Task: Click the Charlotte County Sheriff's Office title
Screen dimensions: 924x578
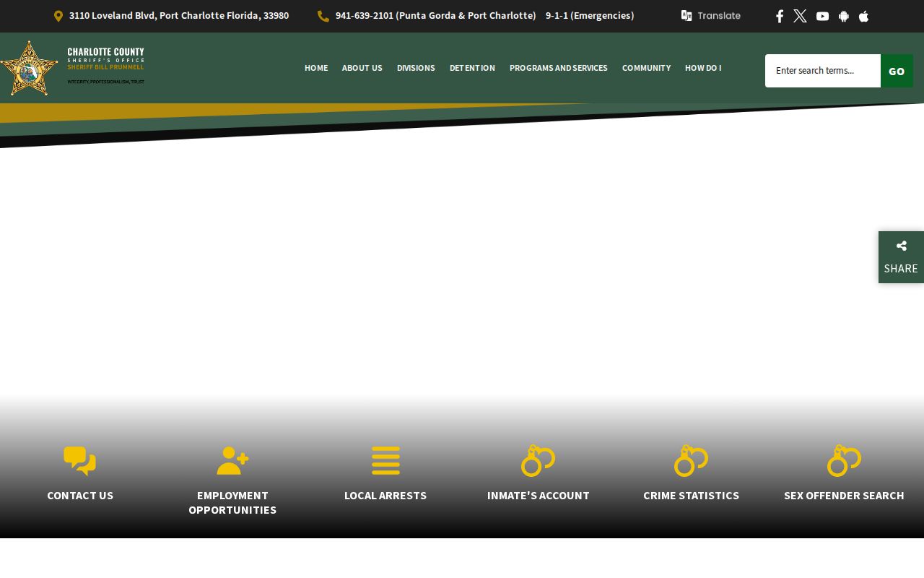Action: pyautogui.click(x=106, y=55)
